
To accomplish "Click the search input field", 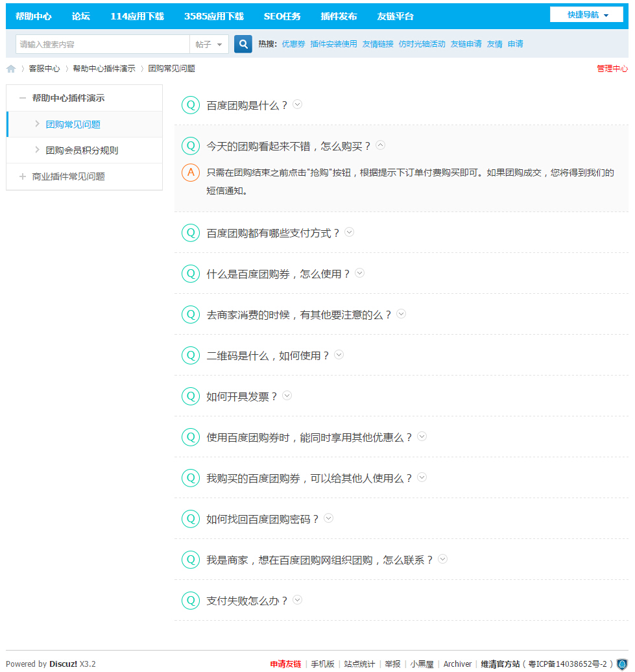I will [x=102, y=44].
